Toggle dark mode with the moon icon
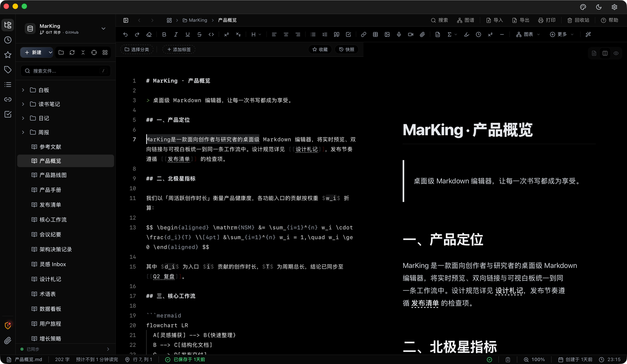627x364 pixels. (x=599, y=7)
